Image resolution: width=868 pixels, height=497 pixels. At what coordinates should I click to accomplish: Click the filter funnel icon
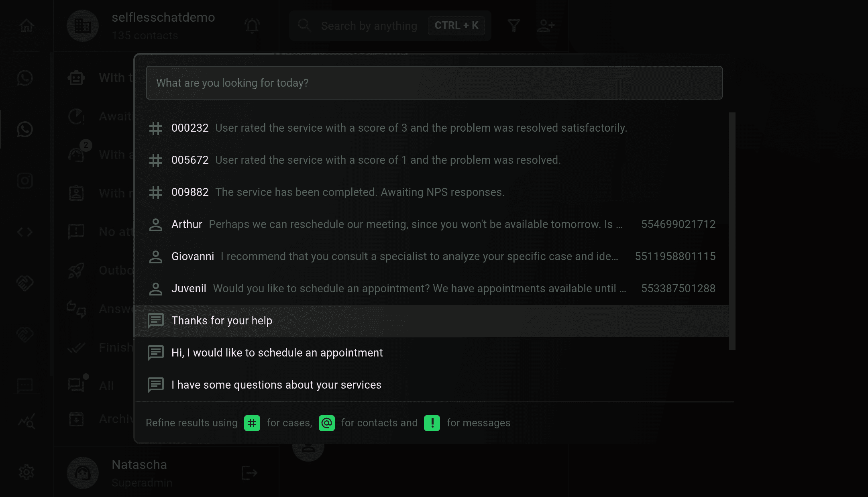[x=513, y=26]
